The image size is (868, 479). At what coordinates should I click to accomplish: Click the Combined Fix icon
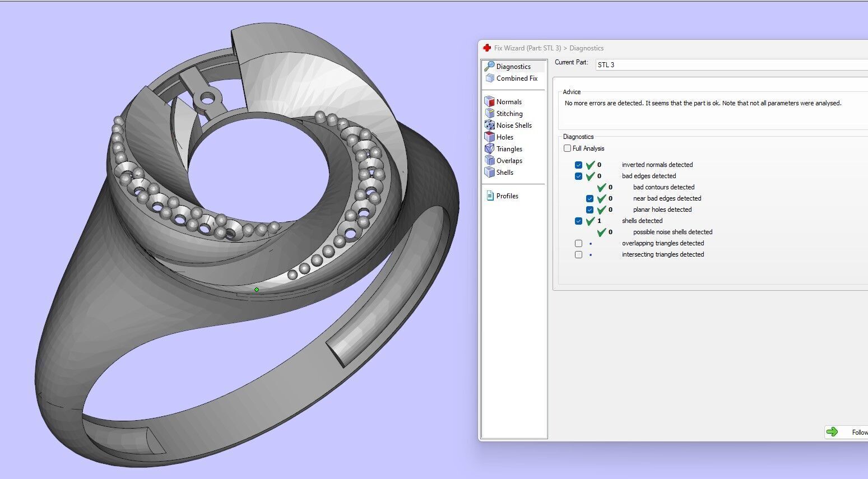[x=490, y=78]
